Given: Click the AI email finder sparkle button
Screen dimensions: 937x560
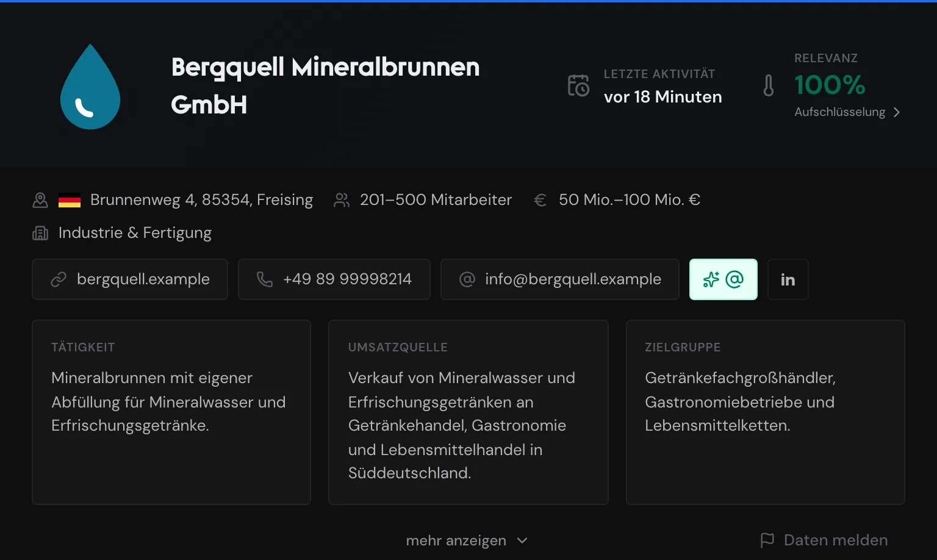Looking at the screenshot, I should coord(723,279).
